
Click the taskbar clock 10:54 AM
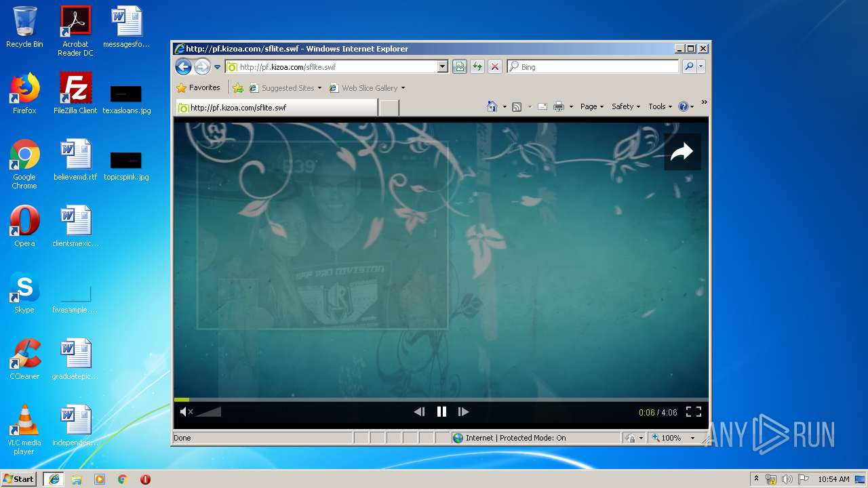(x=833, y=479)
